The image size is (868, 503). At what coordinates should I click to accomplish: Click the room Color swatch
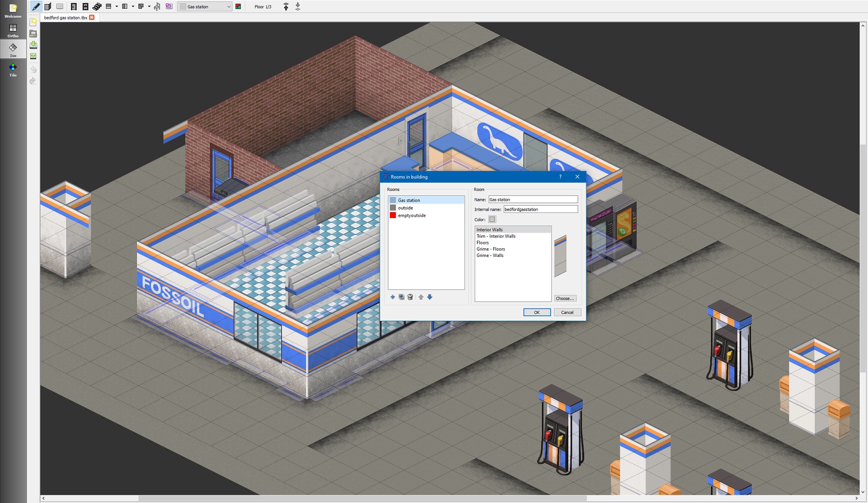[x=492, y=219]
